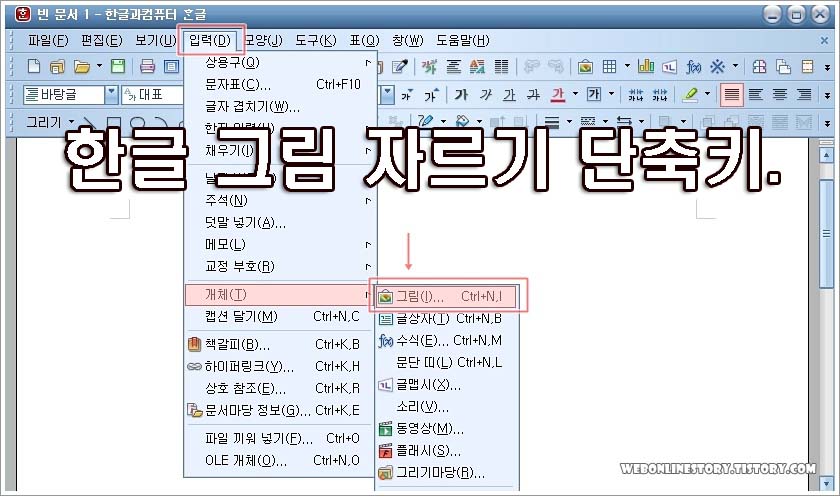Expand the 주석(N) submenu arrow
The height and width of the screenshot is (496, 840).
coord(368,200)
